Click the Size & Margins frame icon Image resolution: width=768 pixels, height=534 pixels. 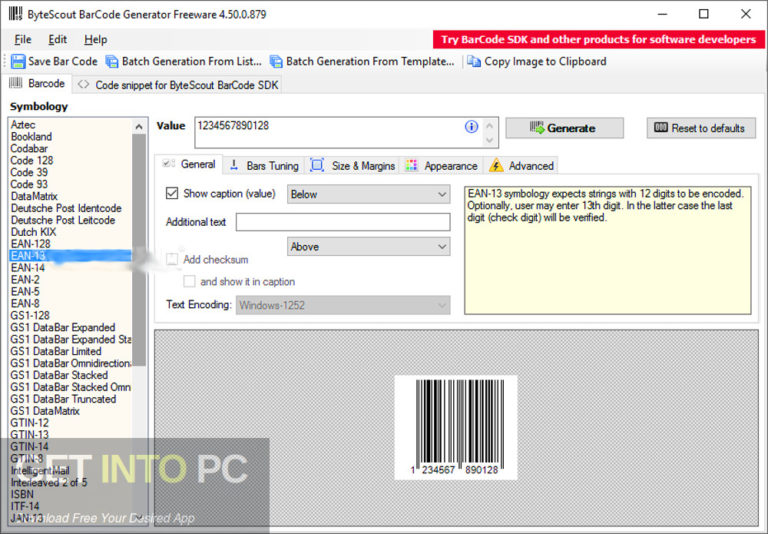point(317,165)
